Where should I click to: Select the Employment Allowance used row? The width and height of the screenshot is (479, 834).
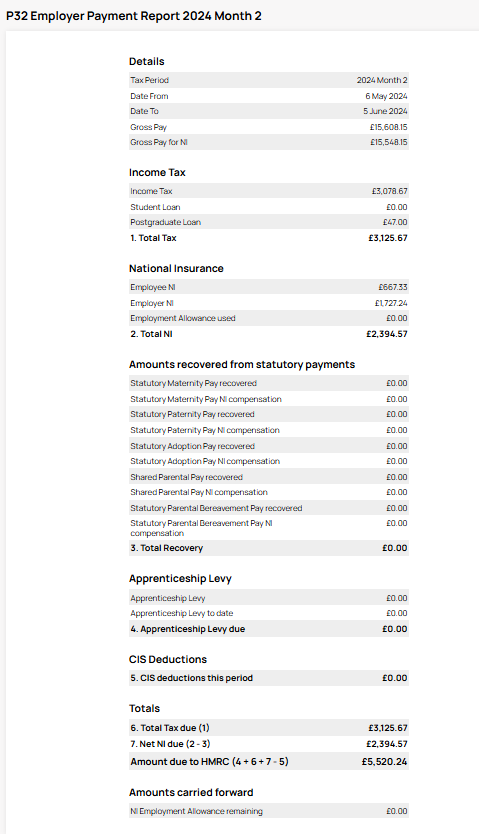(268, 318)
